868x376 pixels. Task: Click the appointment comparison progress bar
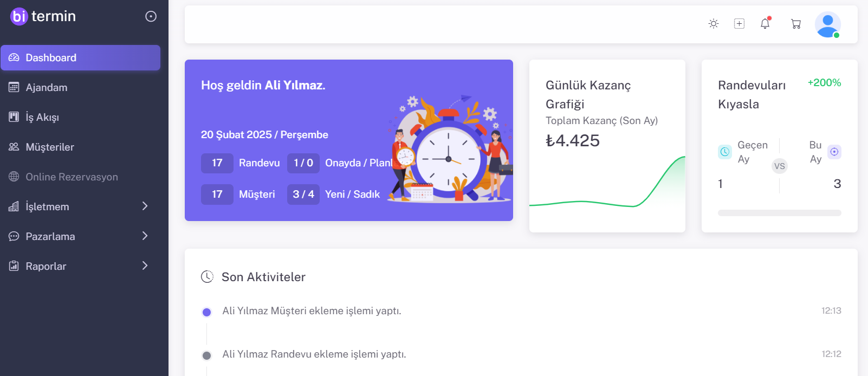coord(779,213)
